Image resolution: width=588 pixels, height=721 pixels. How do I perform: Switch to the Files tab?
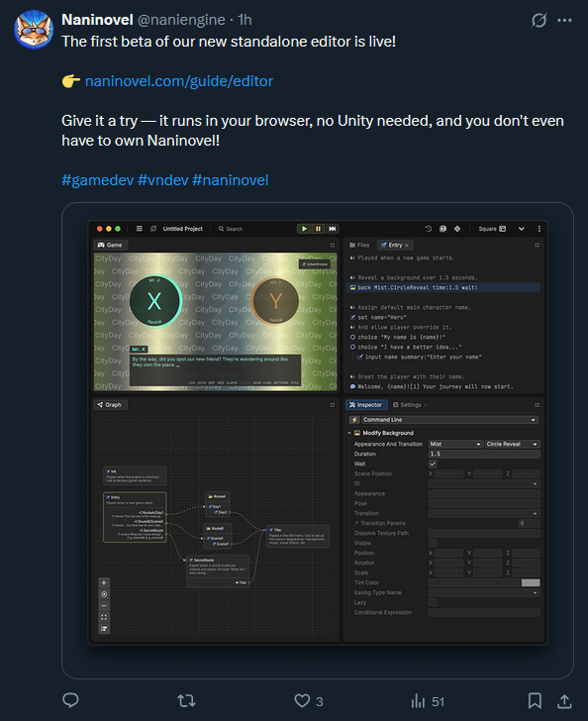(x=359, y=245)
